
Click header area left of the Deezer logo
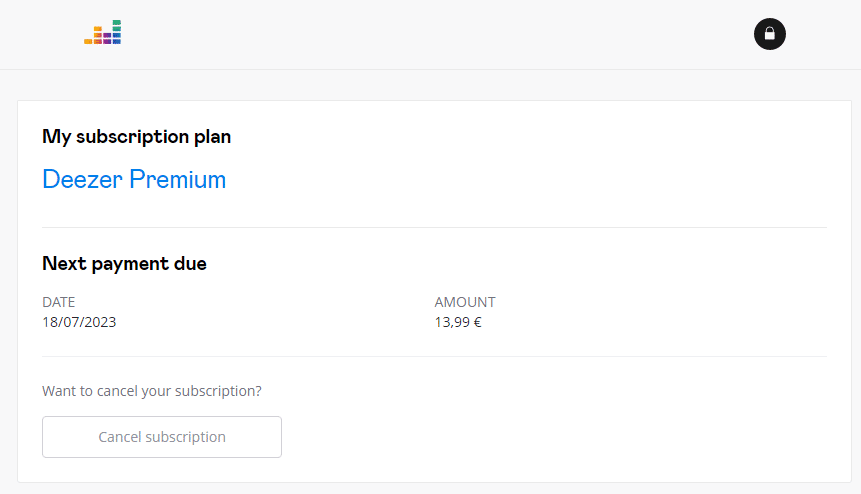coord(40,34)
